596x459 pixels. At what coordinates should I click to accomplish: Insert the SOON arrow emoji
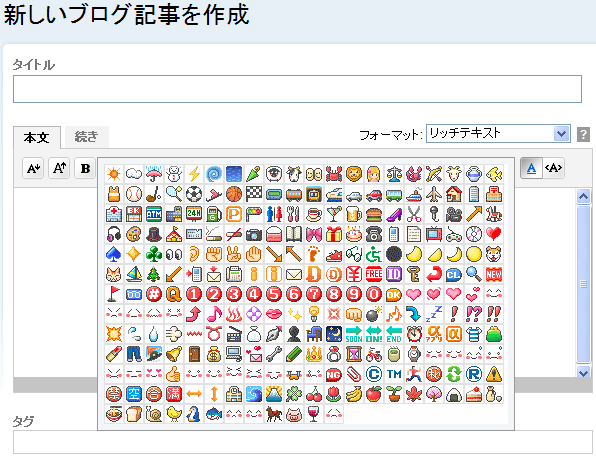click(x=354, y=334)
